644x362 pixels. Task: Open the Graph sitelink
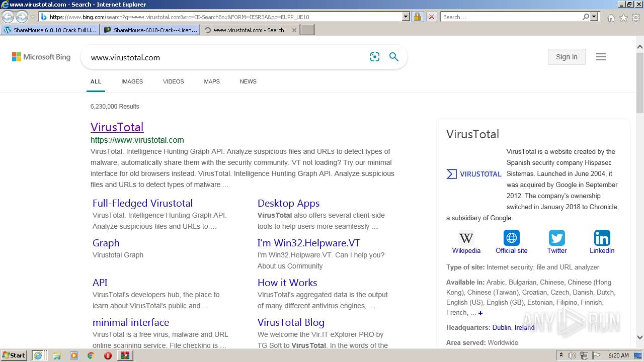pos(106,243)
